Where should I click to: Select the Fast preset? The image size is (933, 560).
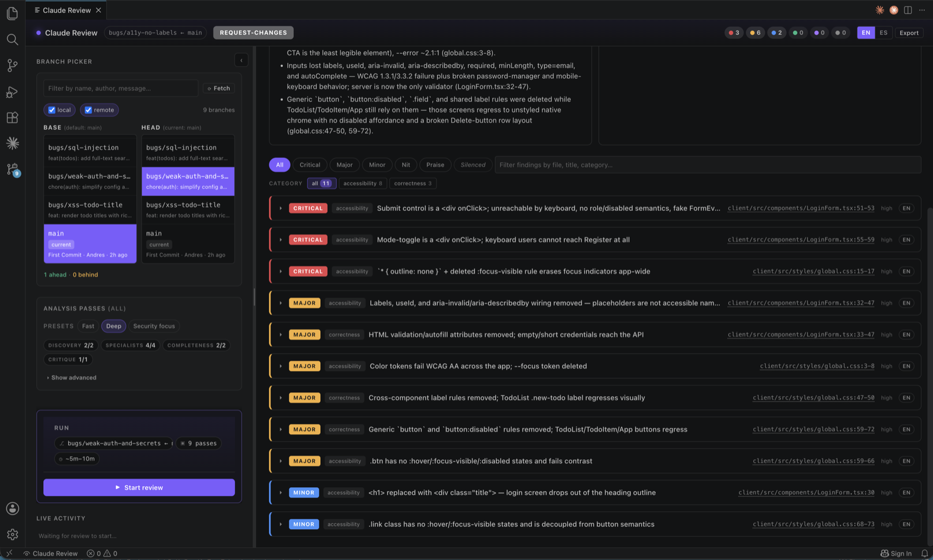click(88, 326)
